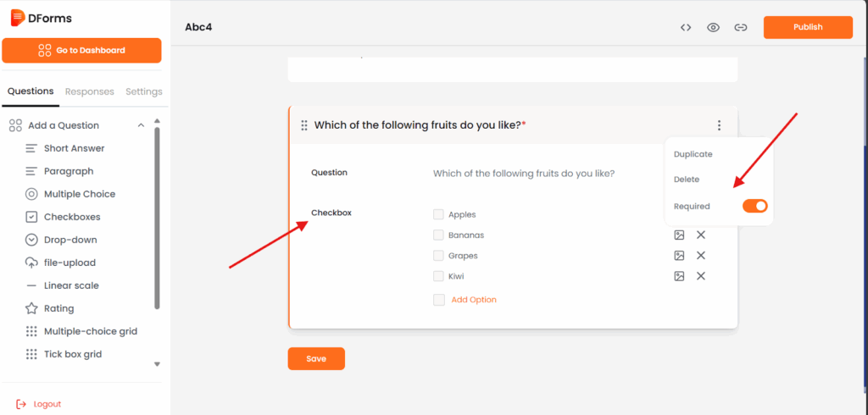Switch to the Responses tab
Image resolution: width=868 pixels, height=415 pixels.
89,91
